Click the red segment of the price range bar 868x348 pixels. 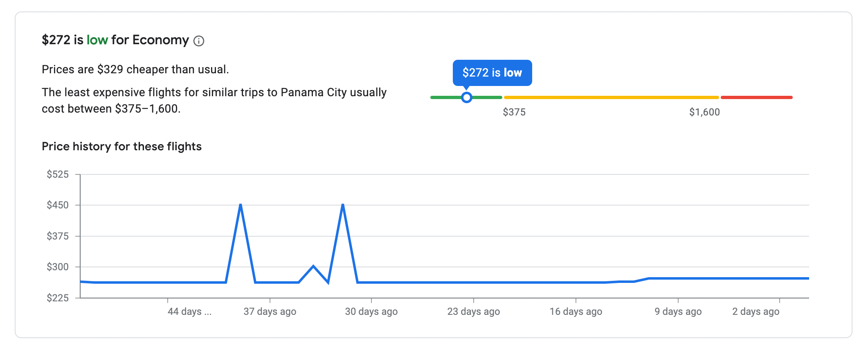tap(756, 97)
